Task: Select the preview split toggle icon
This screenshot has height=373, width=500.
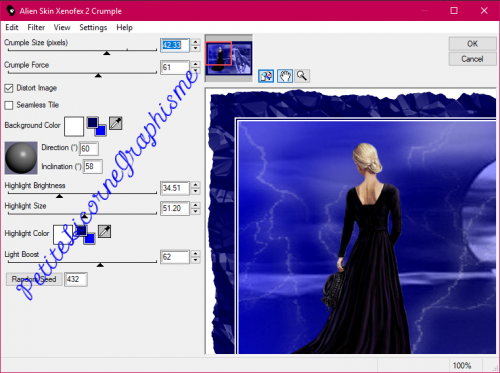Action: coord(266,76)
